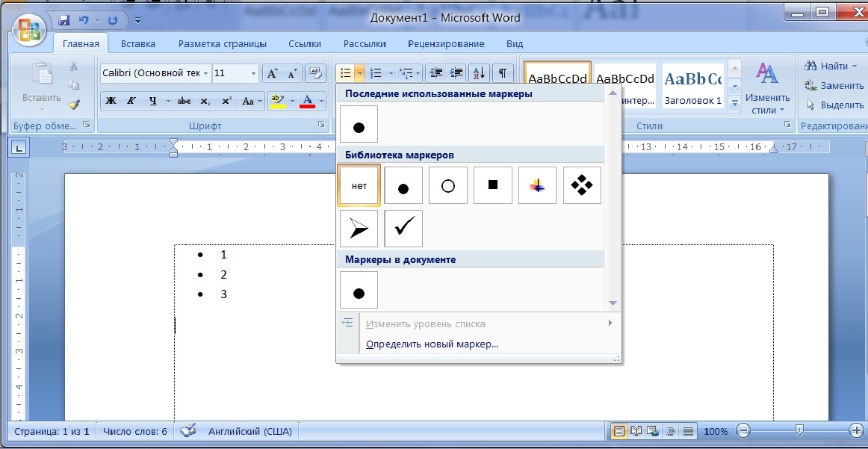The width and height of the screenshot is (868, 449).
Task: Click Заменить in the editing group
Action: [x=834, y=85]
